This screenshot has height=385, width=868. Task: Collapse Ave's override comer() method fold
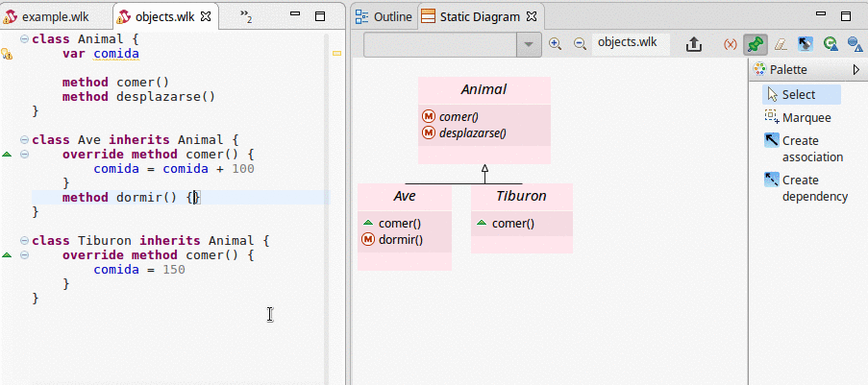click(x=24, y=154)
